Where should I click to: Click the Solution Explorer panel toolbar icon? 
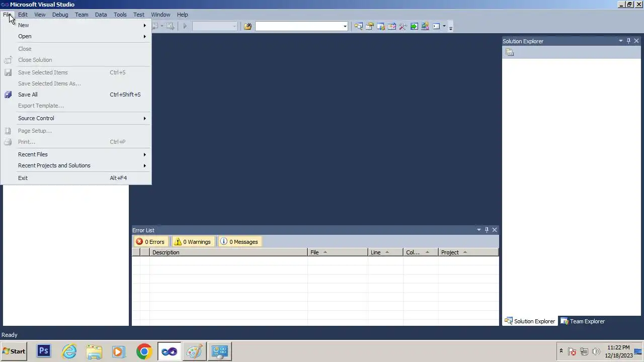510,52
